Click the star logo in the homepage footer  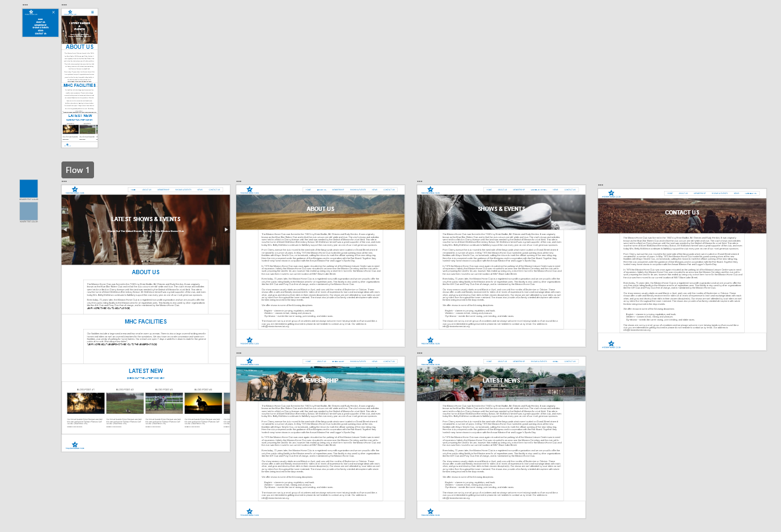coord(75,445)
